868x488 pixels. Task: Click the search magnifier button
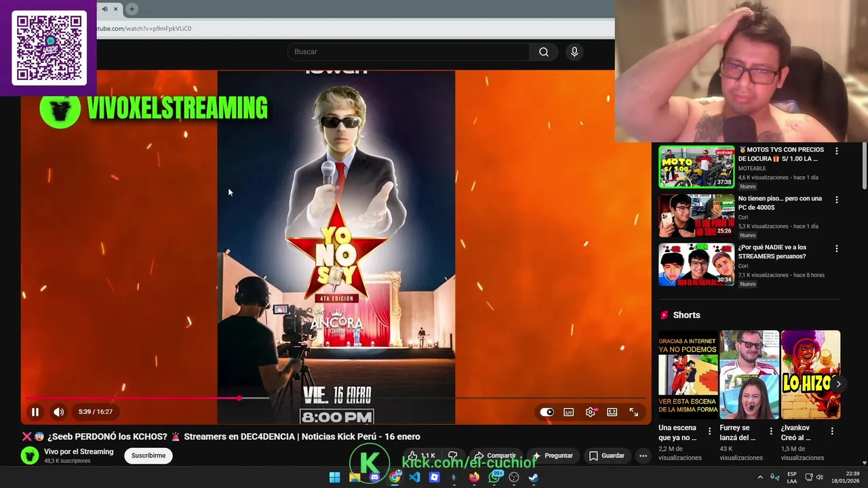click(x=544, y=52)
